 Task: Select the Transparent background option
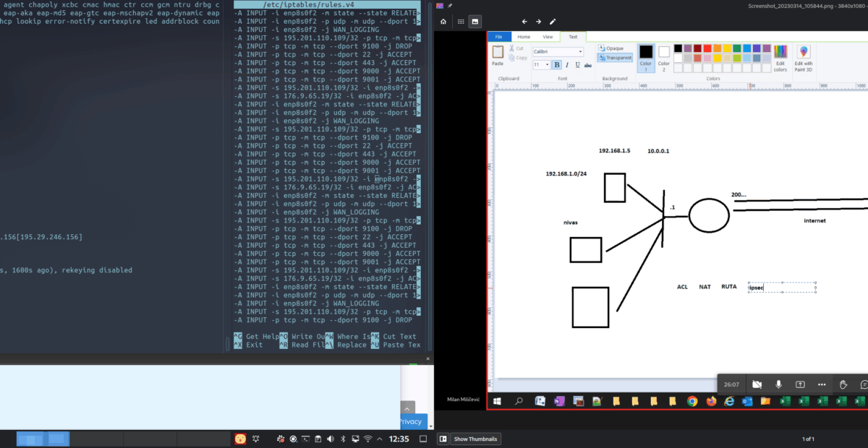point(614,58)
